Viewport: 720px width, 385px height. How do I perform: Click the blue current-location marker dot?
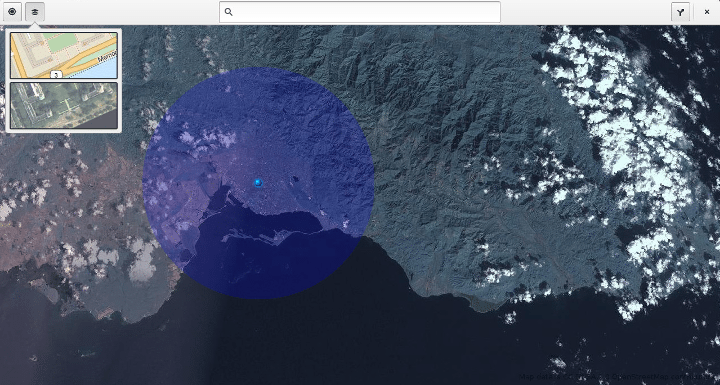click(x=259, y=183)
